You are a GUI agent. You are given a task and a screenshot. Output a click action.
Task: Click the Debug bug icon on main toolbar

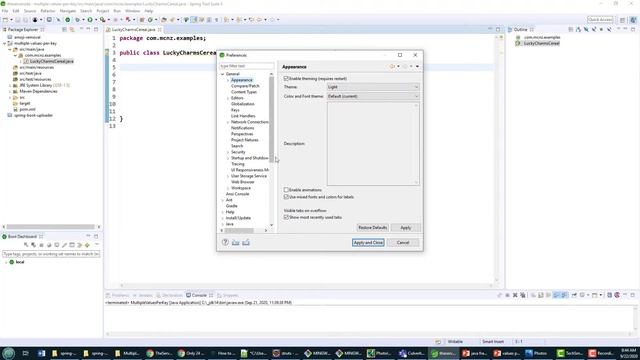(x=77, y=20)
